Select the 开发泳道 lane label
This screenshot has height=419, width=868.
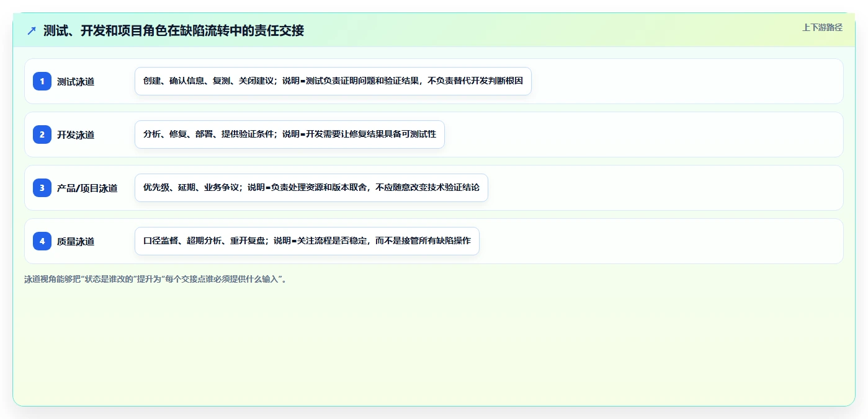coord(76,135)
